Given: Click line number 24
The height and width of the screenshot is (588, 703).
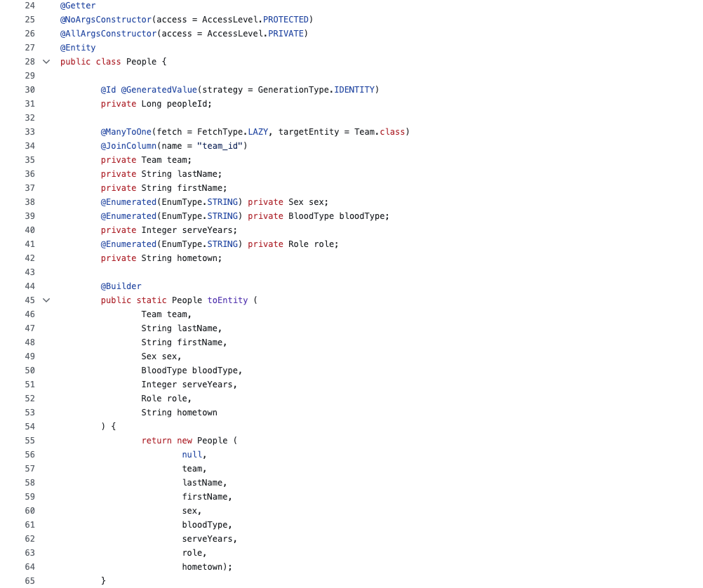Looking at the screenshot, I should (29, 6).
